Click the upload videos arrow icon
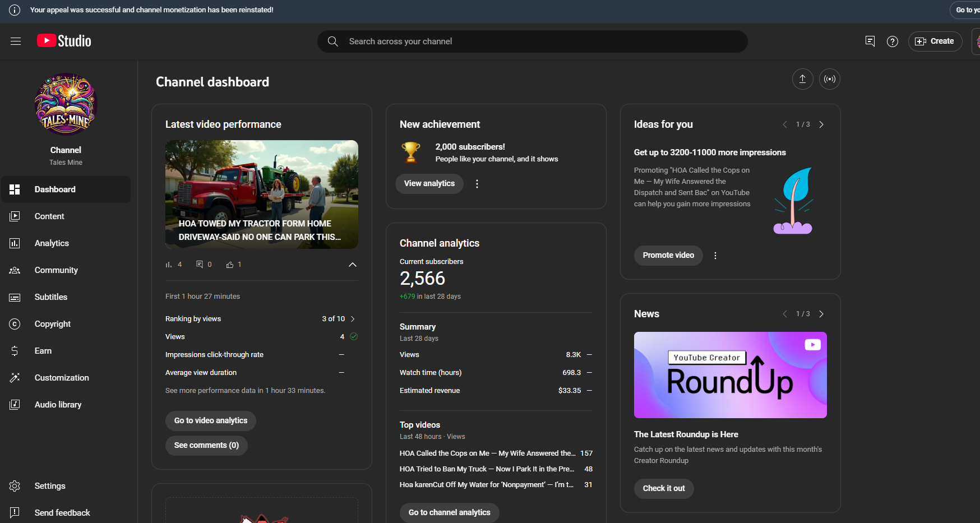 (x=803, y=79)
